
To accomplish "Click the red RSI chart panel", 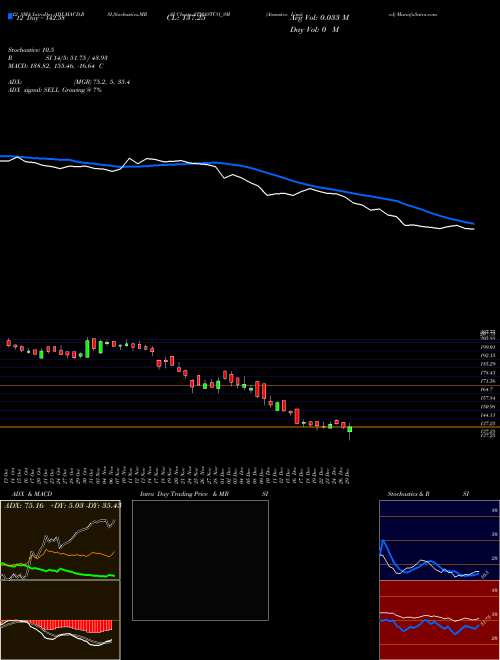I will 439,620.
